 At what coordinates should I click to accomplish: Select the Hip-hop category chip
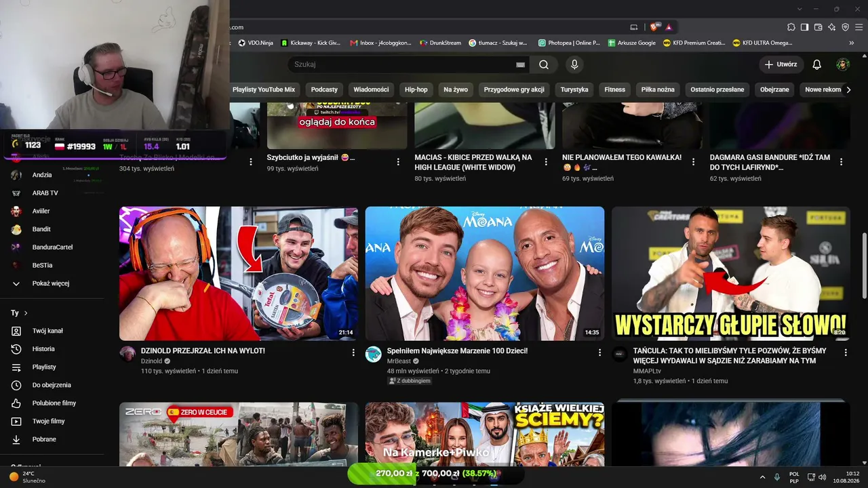tap(416, 89)
